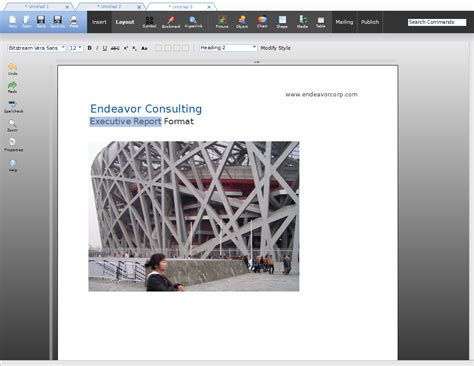Click the highlighted Executive Report text

125,121
